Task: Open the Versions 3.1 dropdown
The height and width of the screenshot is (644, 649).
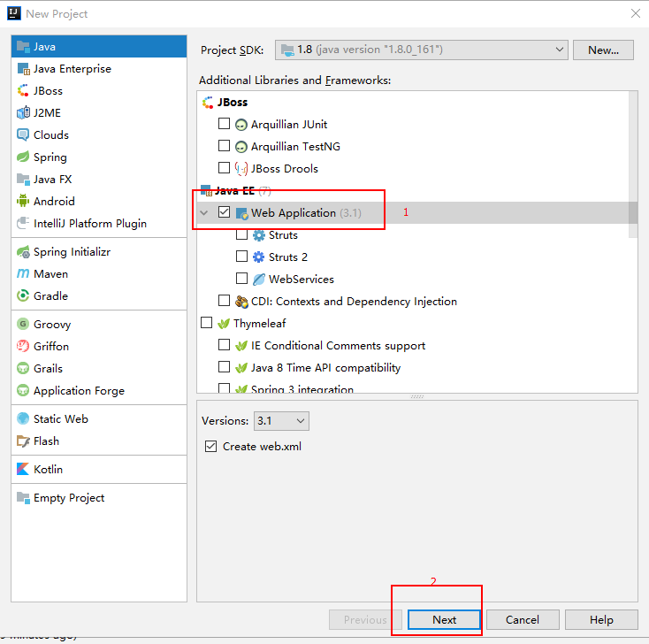Action: tap(281, 421)
